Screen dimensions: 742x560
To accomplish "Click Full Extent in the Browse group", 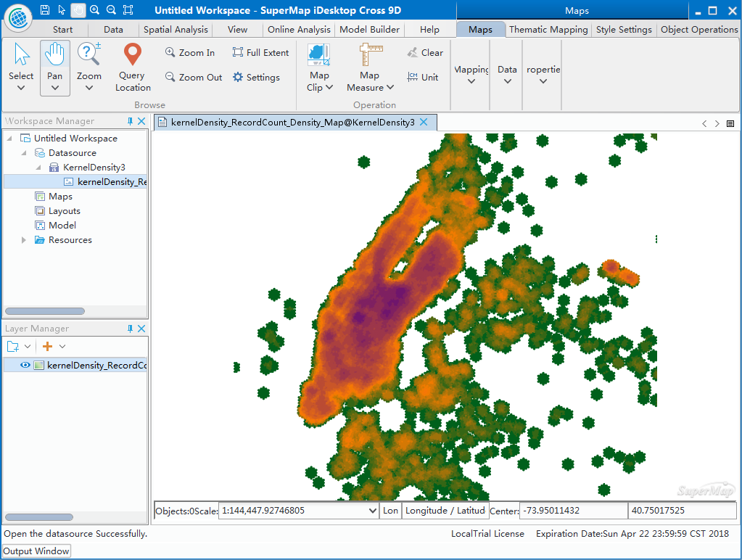I will coord(260,53).
